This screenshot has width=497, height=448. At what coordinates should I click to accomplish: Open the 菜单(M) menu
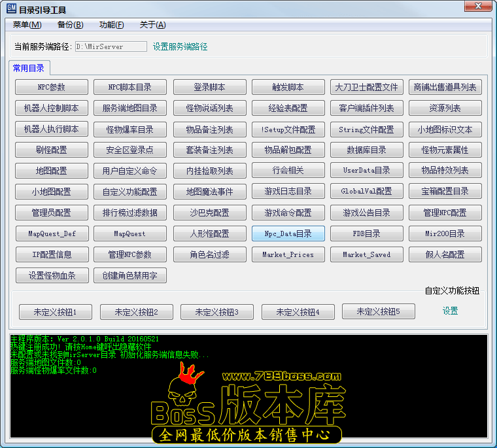[27, 25]
